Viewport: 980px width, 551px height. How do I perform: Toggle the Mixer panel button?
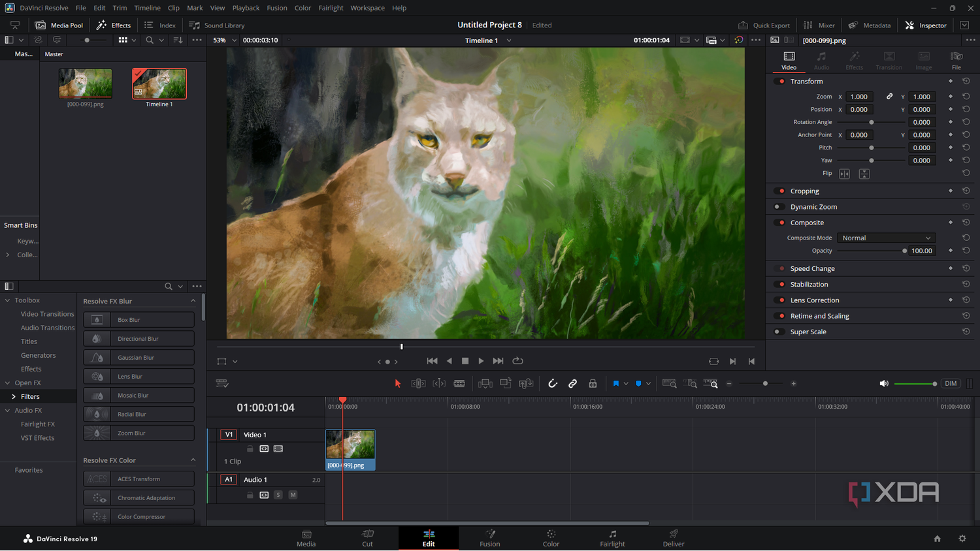819,25
